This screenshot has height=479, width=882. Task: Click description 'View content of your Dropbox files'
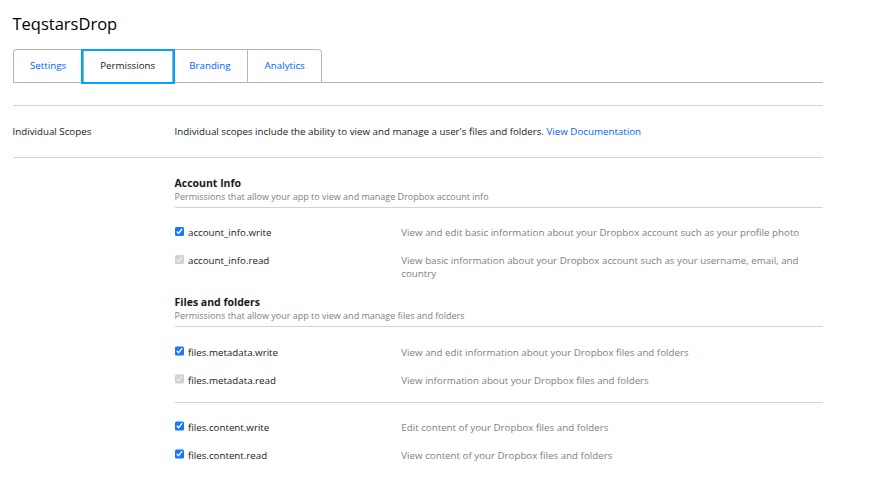click(506, 456)
